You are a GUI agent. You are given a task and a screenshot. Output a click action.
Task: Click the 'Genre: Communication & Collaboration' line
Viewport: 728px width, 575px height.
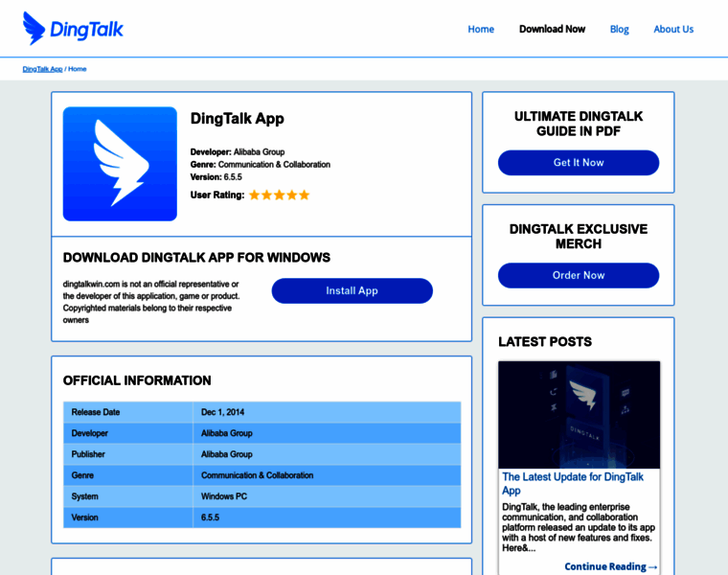(260, 165)
